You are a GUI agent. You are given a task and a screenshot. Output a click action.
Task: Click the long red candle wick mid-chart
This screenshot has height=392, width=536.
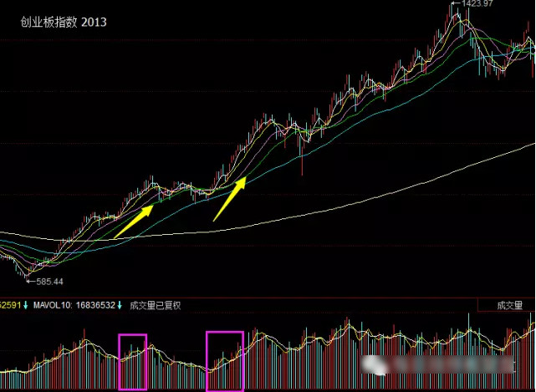(302, 163)
